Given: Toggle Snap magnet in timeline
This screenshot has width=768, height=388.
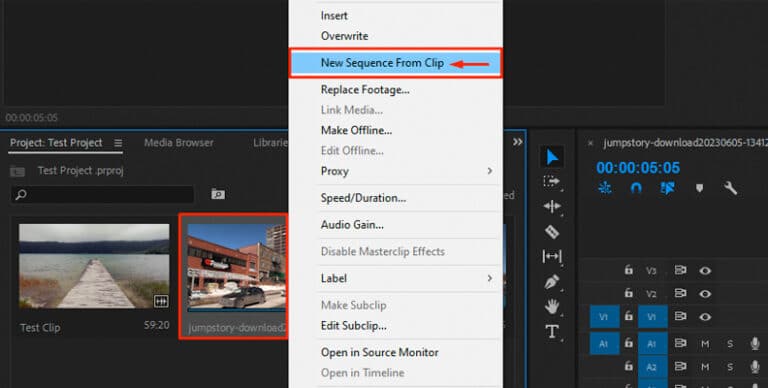Looking at the screenshot, I should 636,188.
